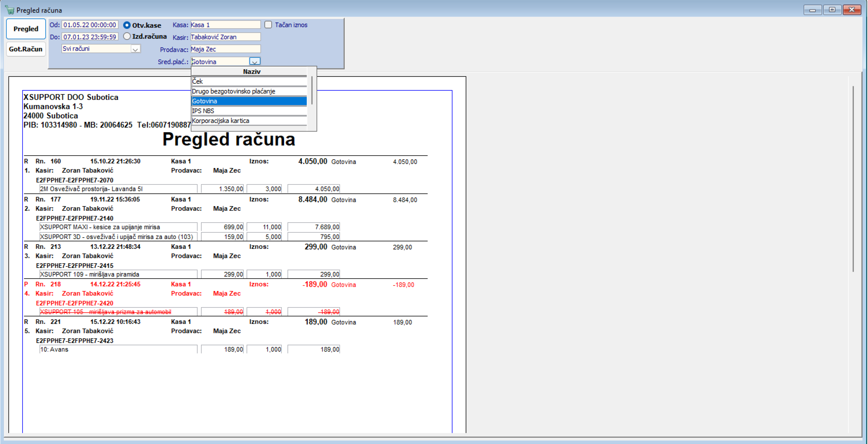868x444 pixels.
Task: Click the Kasa input field
Action: point(225,25)
